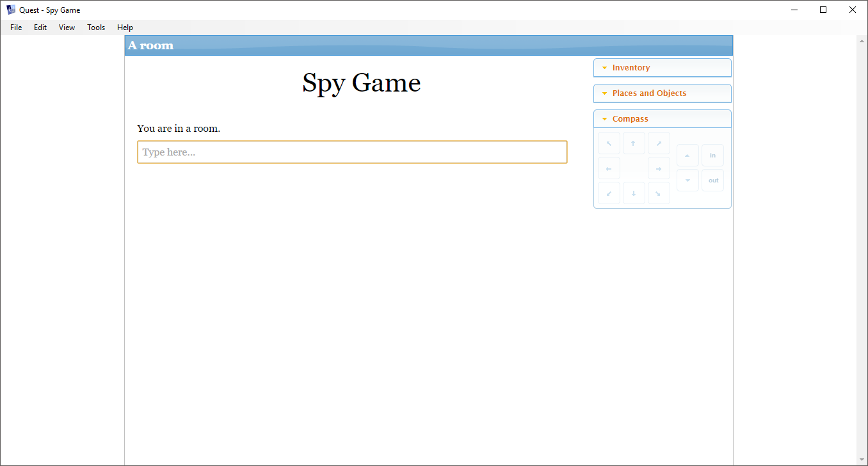868x466 pixels.
Task: Go south with the compass arrow
Action: tap(634, 193)
